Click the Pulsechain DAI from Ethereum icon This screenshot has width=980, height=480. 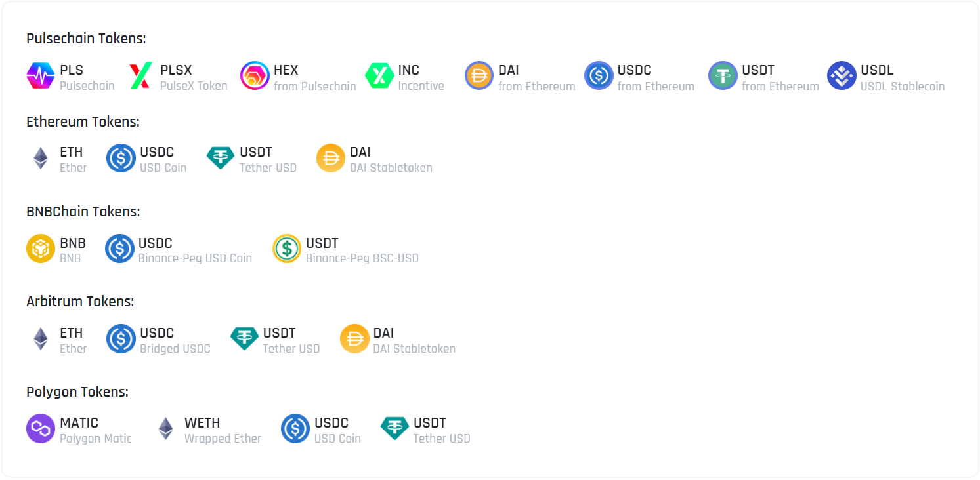pyautogui.click(x=479, y=76)
